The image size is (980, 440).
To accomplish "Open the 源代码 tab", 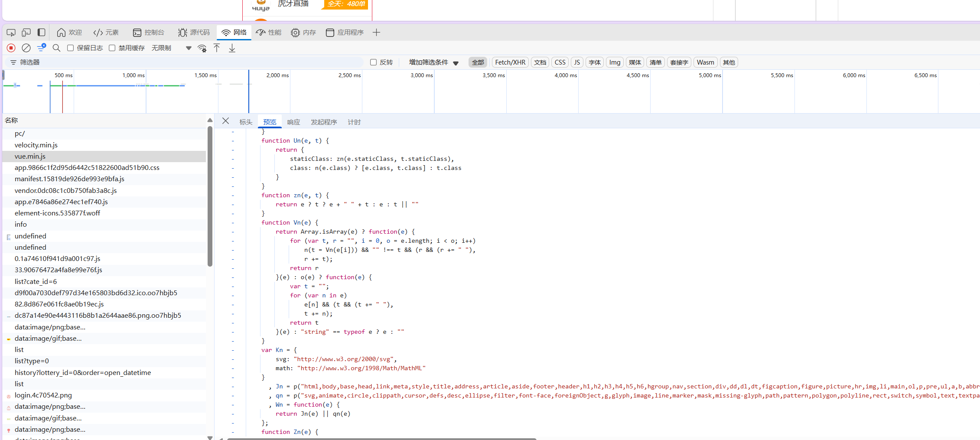I will pyautogui.click(x=194, y=33).
